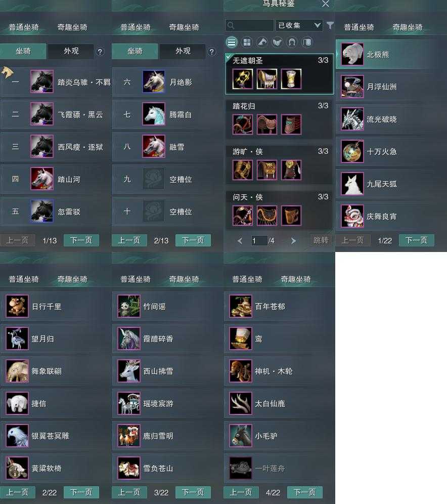The height and width of the screenshot is (504, 447).
Task: Go to next page arrow in 马具秘鉴
Action: pyautogui.click(x=293, y=241)
